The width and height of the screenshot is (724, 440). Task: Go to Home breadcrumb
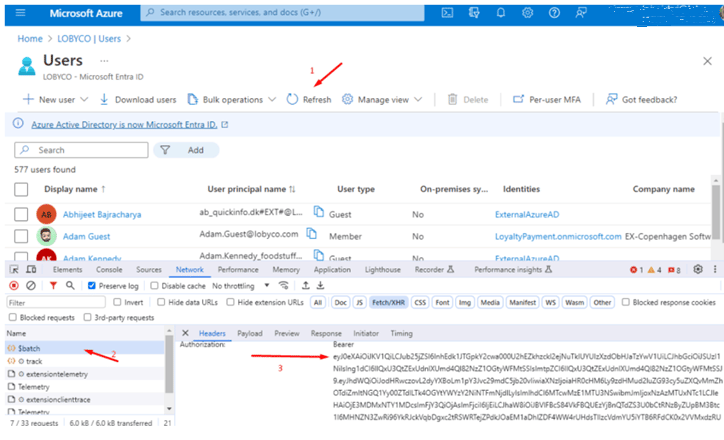(x=30, y=39)
